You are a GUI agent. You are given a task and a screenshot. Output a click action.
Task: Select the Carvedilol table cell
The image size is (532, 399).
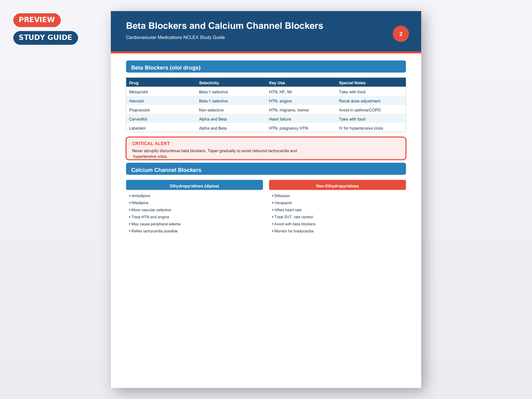pos(138,119)
